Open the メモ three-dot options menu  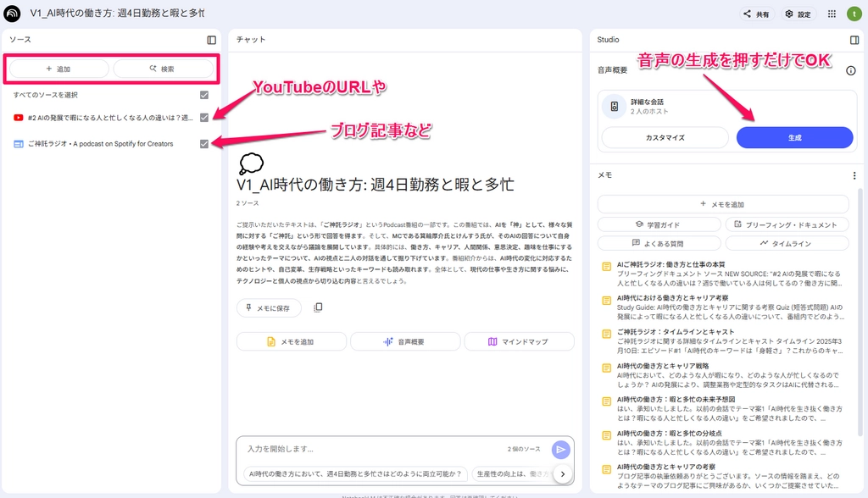coord(854,175)
